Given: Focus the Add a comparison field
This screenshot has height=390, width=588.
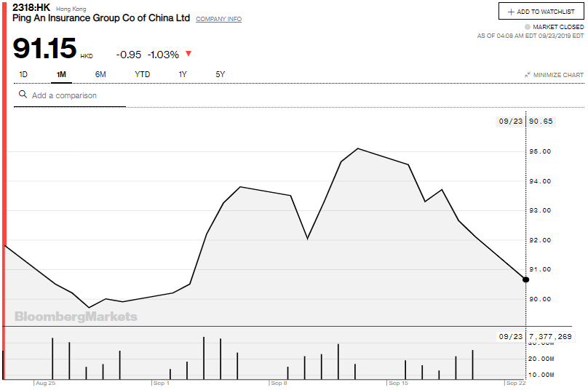Looking at the screenshot, I should pyautogui.click(x=70, y=95).
